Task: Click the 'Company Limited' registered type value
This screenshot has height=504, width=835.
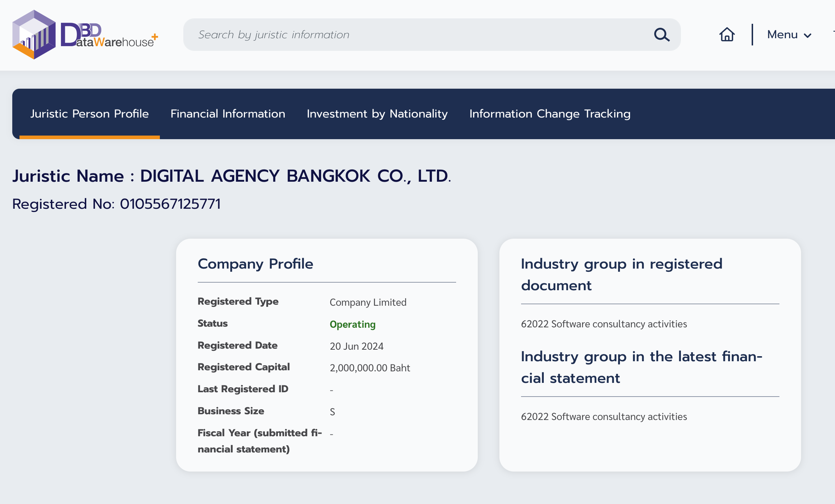Action: click(368, 302)
